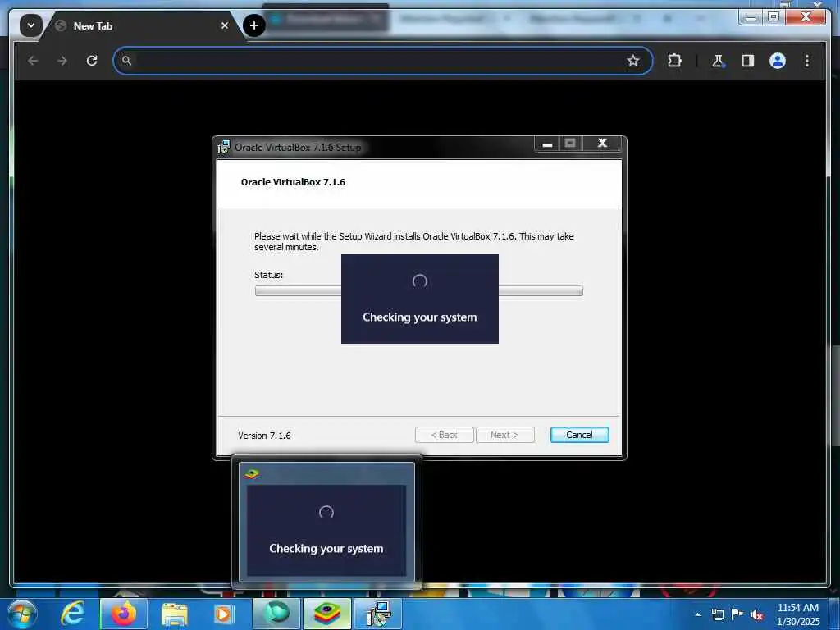Close the VirtualBox Setup window
Image resolution: width=840 pixels, height=630 pixels.
[602, 144]
